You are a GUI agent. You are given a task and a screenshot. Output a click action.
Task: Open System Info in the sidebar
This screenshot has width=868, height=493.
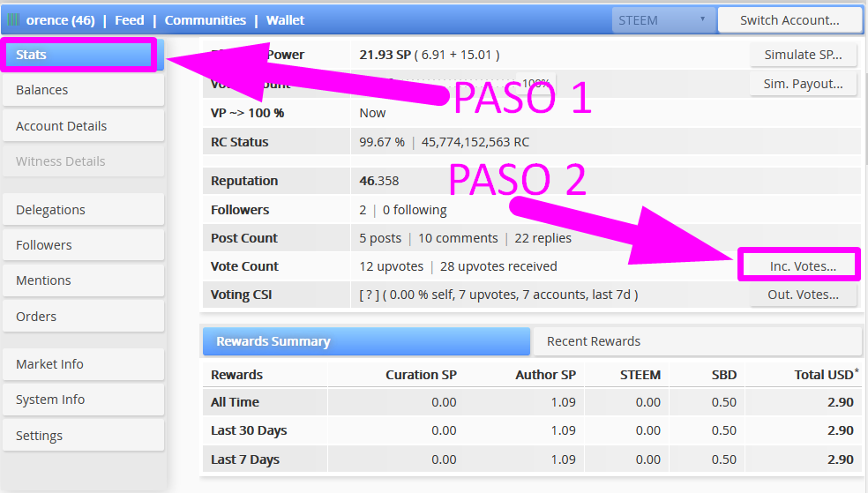84,400
